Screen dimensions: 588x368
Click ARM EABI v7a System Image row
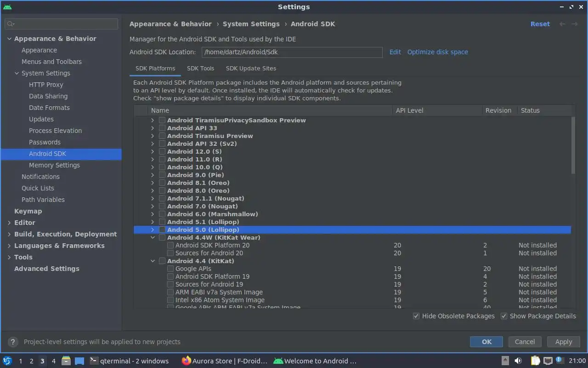(x=352, y=292)
